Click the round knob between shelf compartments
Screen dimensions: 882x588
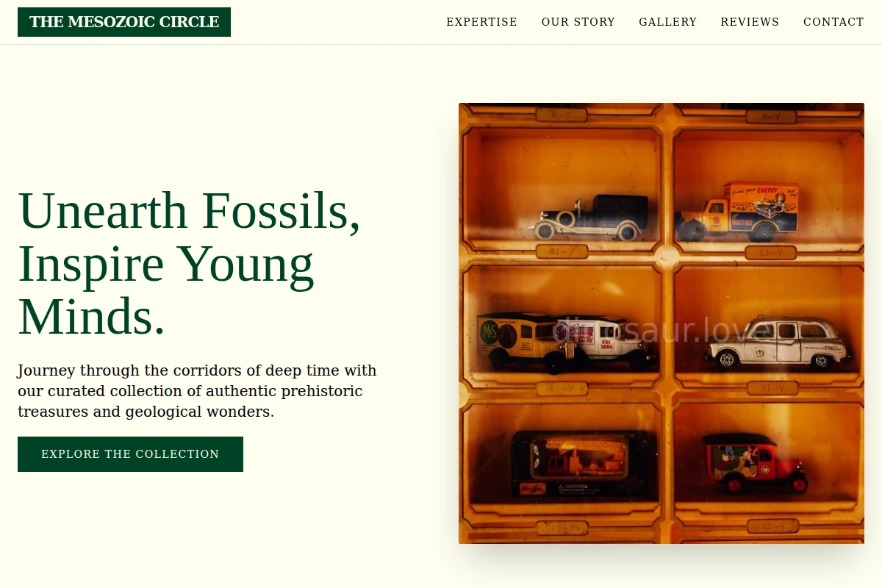pyautogui.click(x=667, y=258)
